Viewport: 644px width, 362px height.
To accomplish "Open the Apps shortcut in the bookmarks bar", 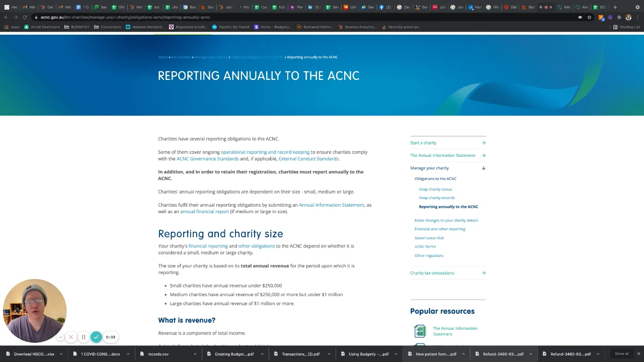I will 12,27.
